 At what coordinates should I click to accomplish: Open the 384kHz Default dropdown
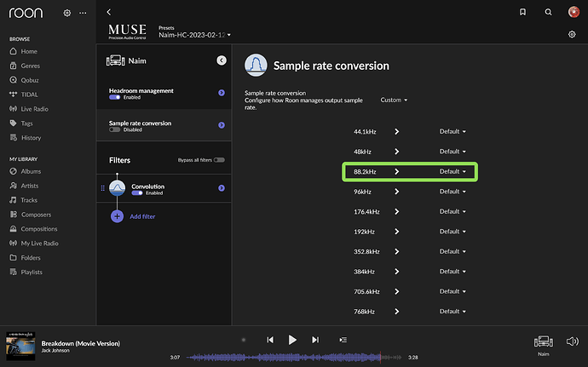point(453,272)
